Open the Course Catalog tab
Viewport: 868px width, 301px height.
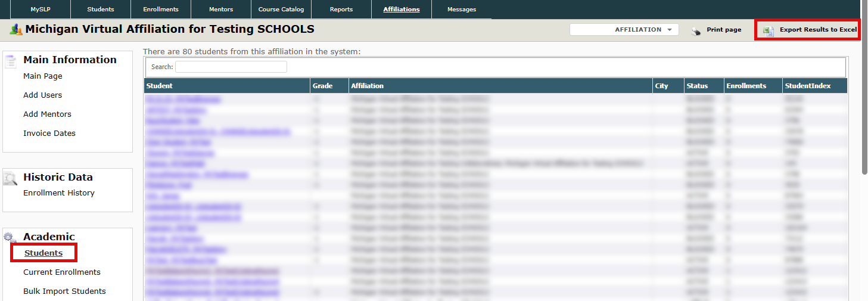pyautogui.click(x=281, y=9)
